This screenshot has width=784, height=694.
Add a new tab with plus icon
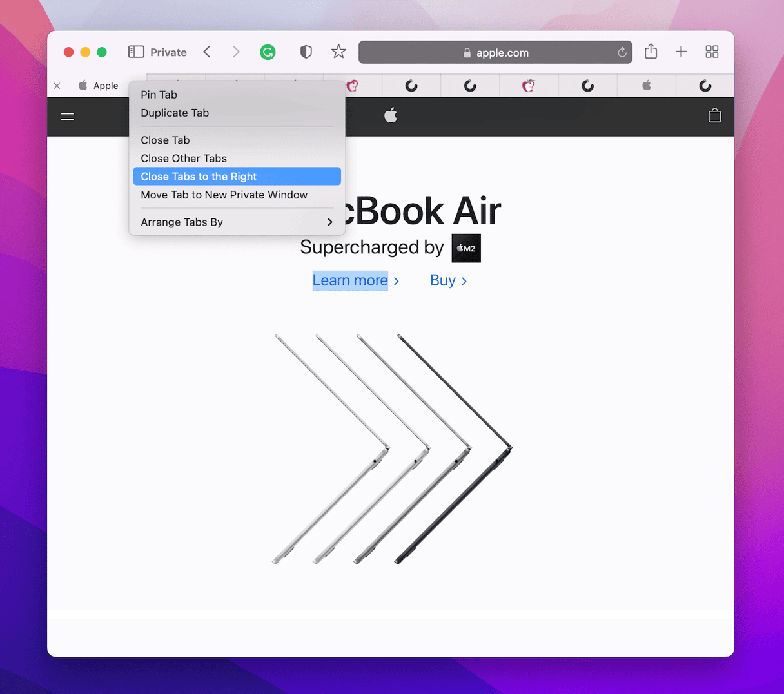[x=681, y=52]
